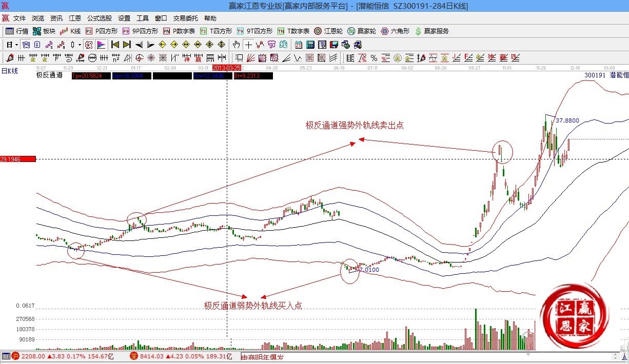
Task: Click the red Tp=20.5824 value box
Action: tap(90, 76)
